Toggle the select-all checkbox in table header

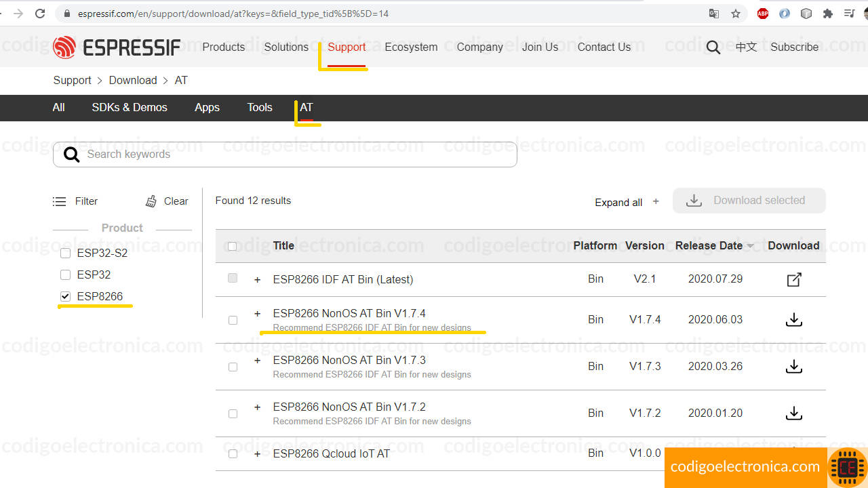[233, 246]
